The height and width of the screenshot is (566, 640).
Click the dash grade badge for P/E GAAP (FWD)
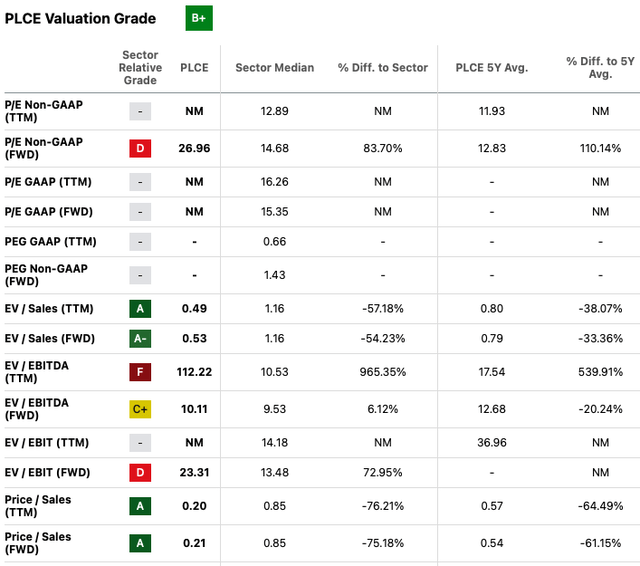tap(140, 211)
